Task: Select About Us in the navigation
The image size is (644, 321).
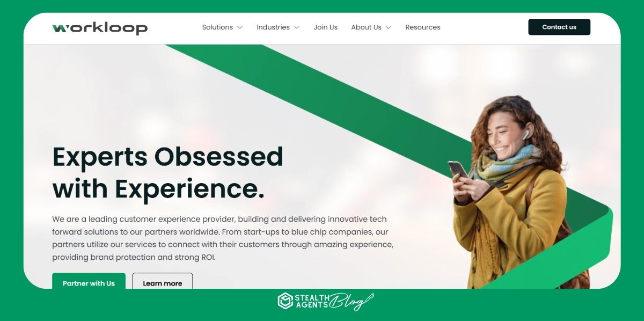Action: (366, 27)
